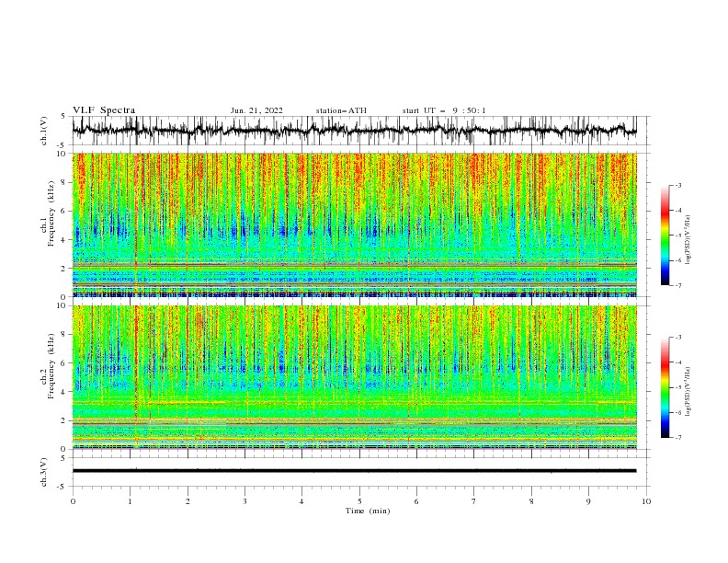Image resolution: width=728 pixels, height=563 pixels.
Task: Click the 'VLF Spectra' title text
Action: [104, 110]
